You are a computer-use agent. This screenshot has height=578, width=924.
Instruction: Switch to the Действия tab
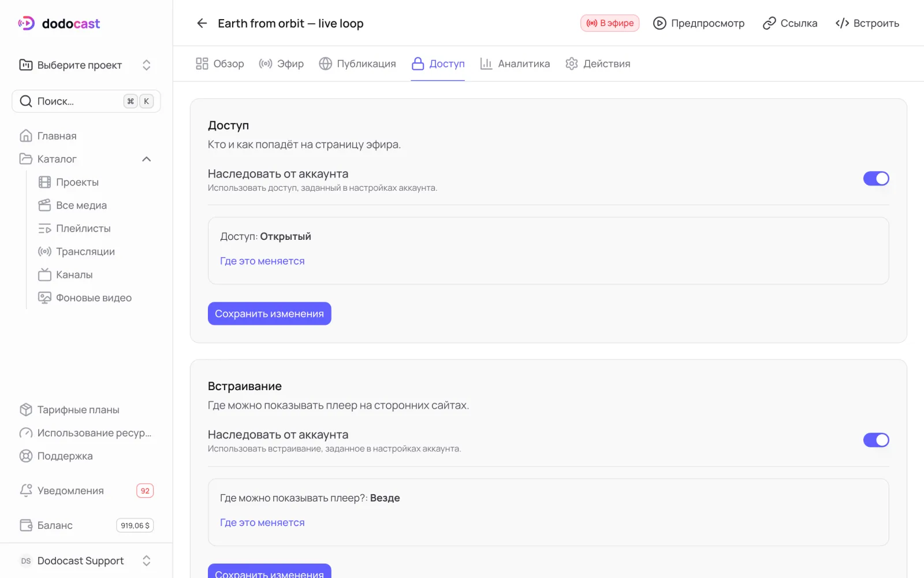tap(598, 64)
